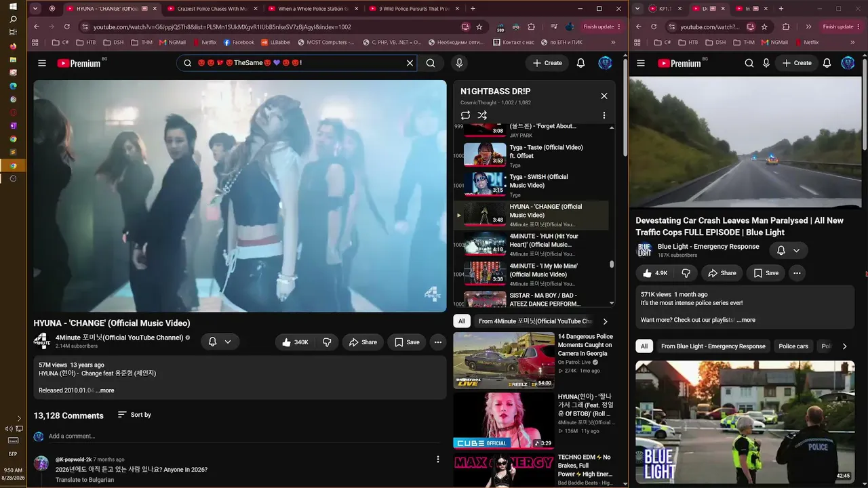Show hidden bookmarks overflow in left browser

(613, 42)
